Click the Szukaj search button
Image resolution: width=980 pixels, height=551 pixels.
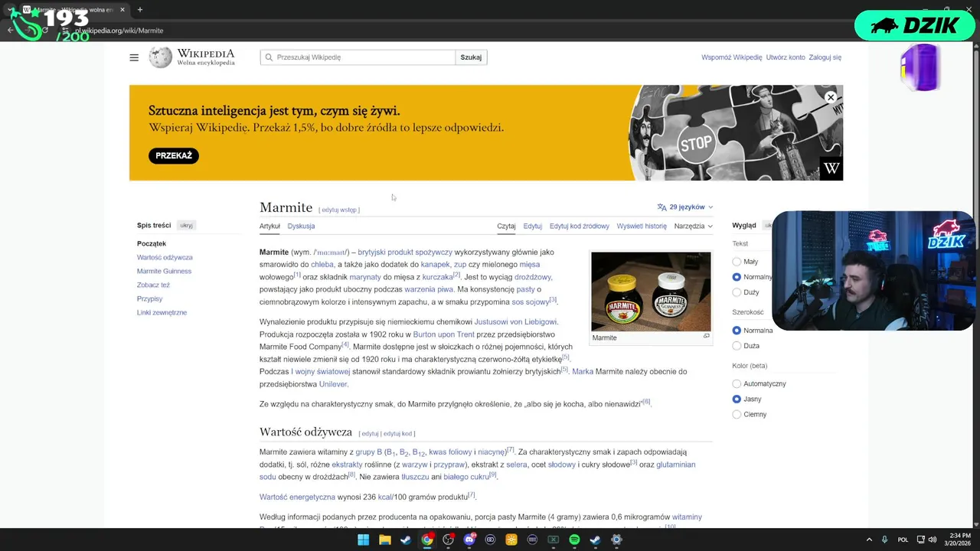coord(471,57)
